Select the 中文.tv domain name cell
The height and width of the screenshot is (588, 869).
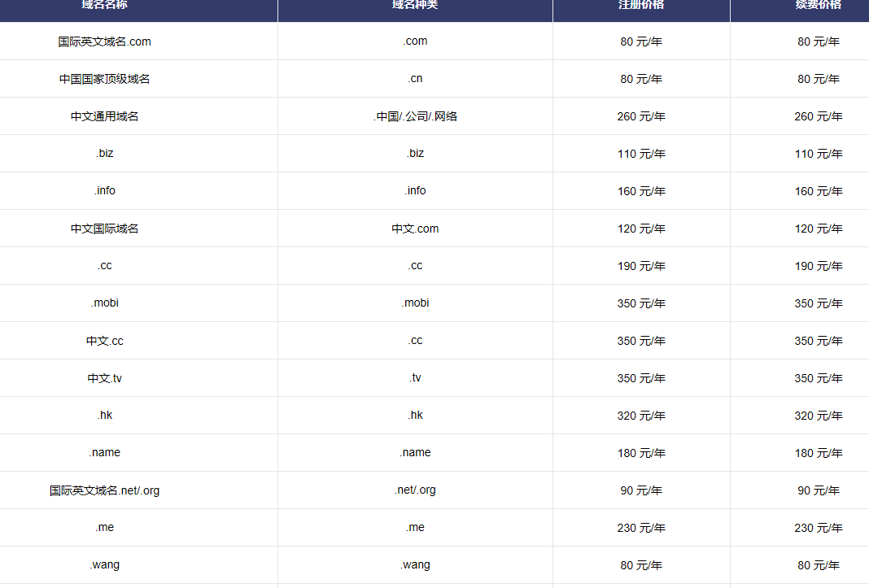point(104,378)
